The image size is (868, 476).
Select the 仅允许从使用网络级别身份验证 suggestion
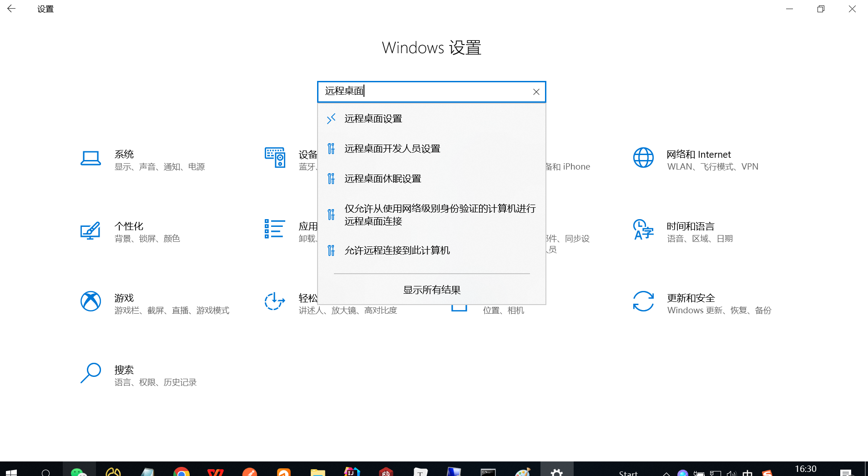coord(431,215)
